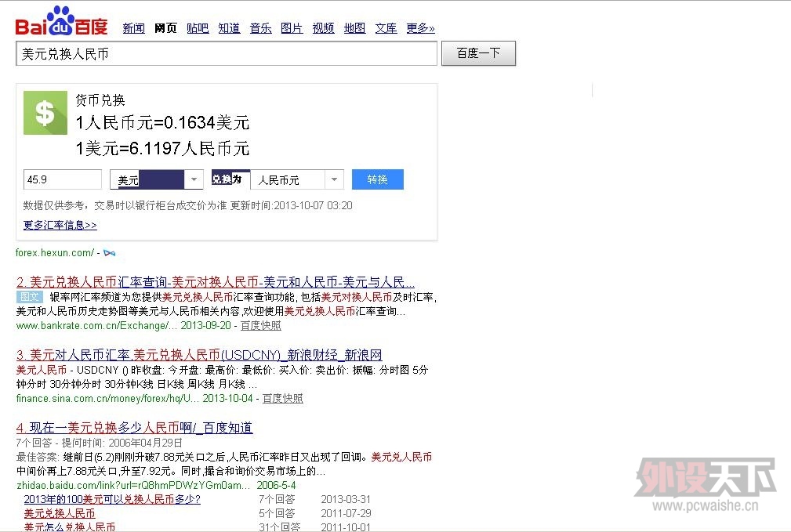Click the 5个回答 count beside 2011-07-29
The image size is (791, 532).
coord(277,513)
